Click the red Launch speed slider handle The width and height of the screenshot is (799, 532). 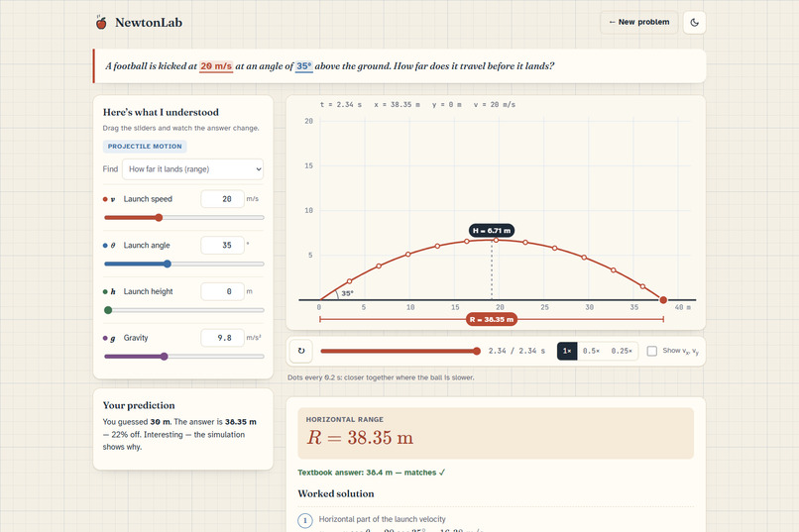click(159, 217)
